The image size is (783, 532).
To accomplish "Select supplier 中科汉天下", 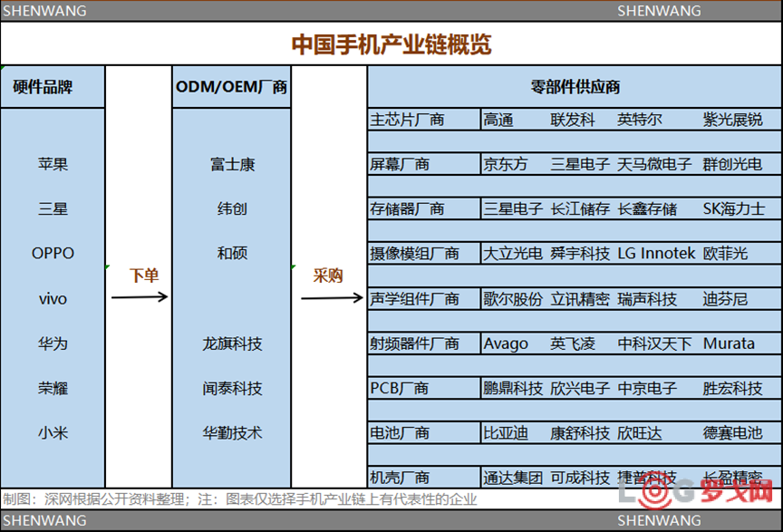I will coord(654,343).
